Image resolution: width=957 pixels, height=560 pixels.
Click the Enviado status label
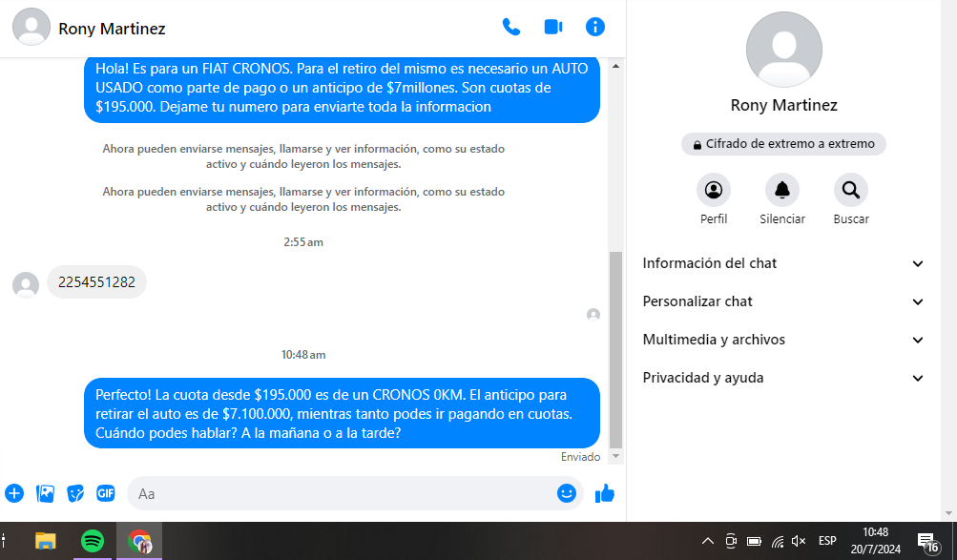pos(580,457)
